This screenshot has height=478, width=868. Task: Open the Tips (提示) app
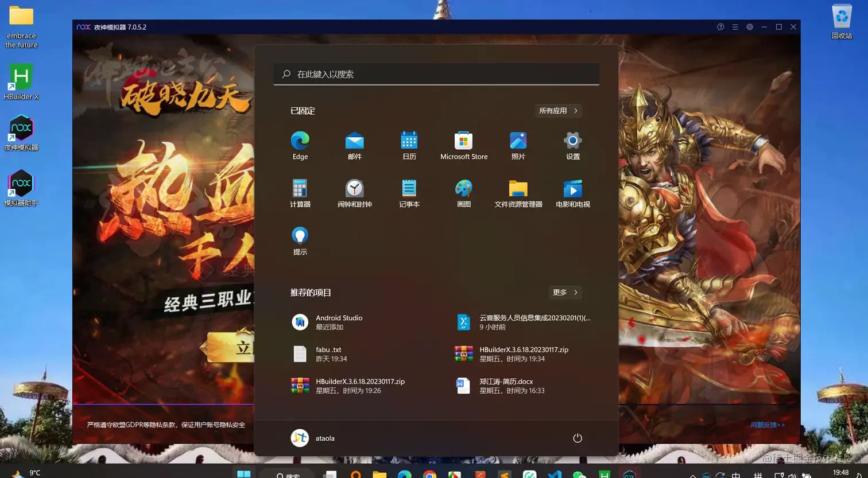pyautogui.click(x=300, y=240)
